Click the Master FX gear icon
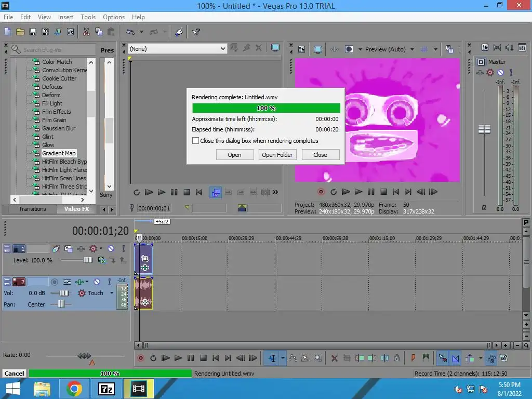 (490, 72)
